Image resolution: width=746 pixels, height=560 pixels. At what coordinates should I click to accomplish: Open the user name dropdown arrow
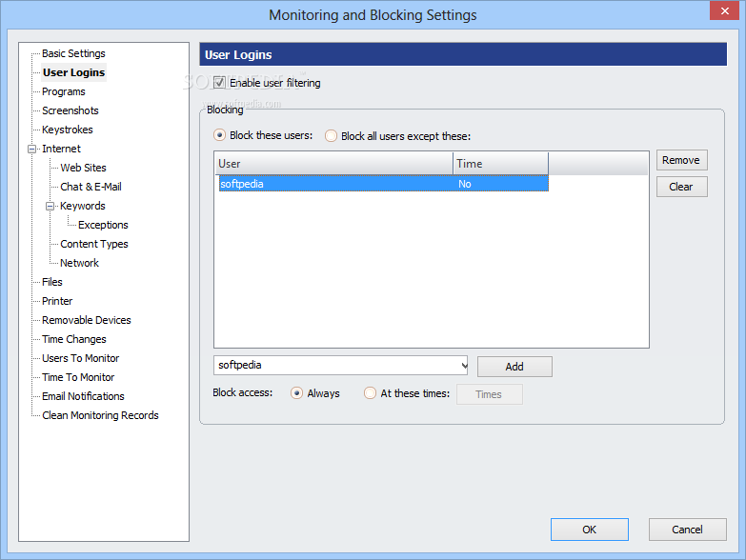click(464, 366)
